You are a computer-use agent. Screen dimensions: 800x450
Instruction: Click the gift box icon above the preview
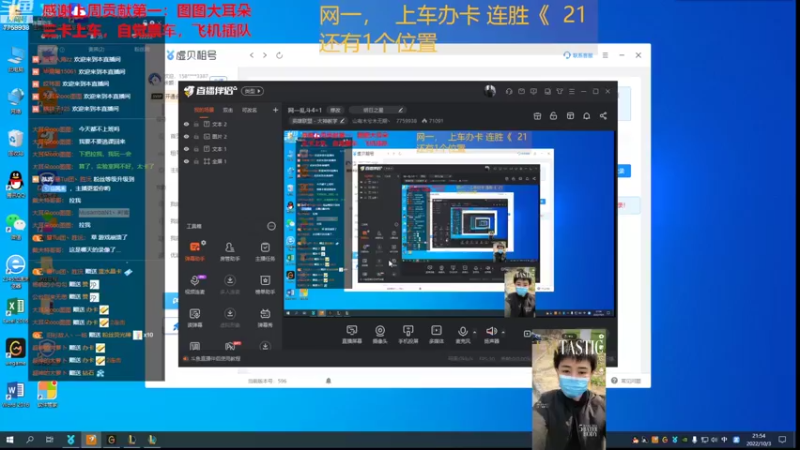coord(537,116)
